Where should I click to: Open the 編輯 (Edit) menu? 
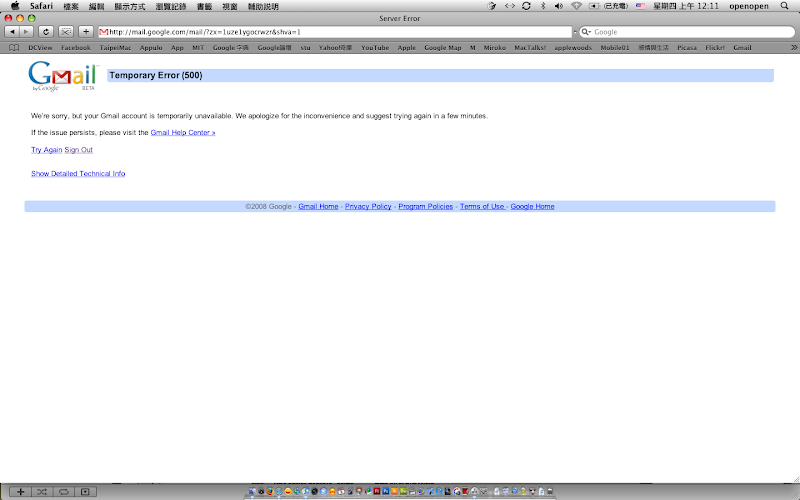[96, 6]
